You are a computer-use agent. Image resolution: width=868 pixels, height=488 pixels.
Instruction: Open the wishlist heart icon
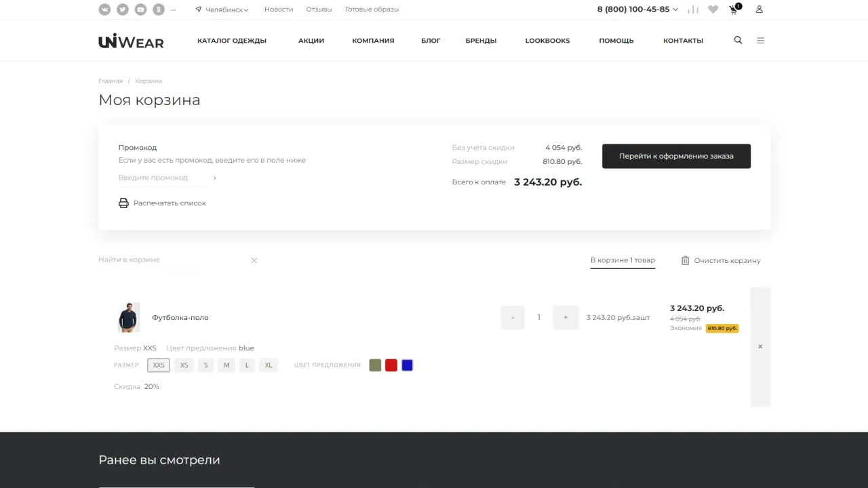pos(713,9)
